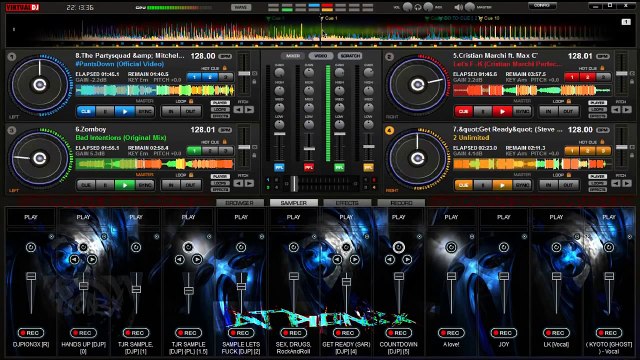
Task: Toggle green PFL headphone cue for channel 3
Action: click(x=339, y=167)
